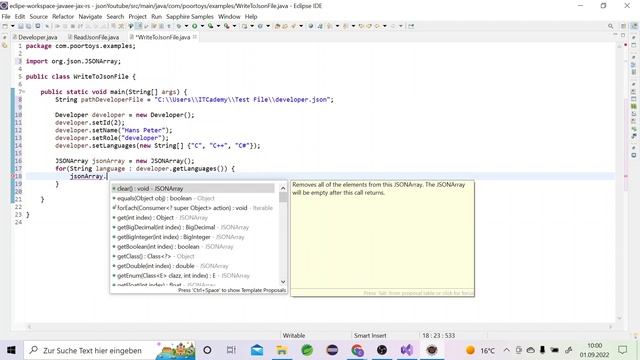
Task: Collapse the main method fold at line 7
Action: click(23, 92)
